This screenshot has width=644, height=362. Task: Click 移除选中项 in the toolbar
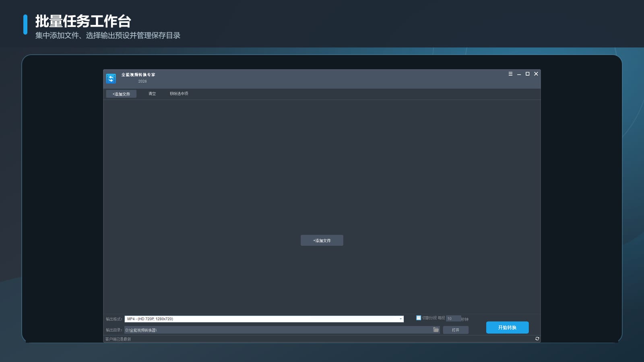pyautogui.click(x=179, y=94)
